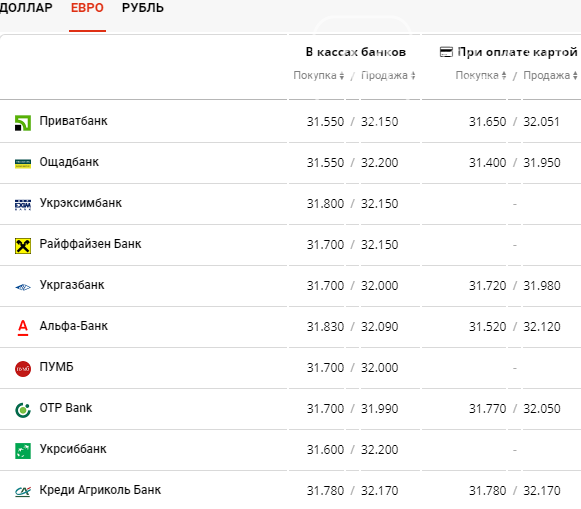Click the Креди Агриколь Банк logo

click(23, 492)
